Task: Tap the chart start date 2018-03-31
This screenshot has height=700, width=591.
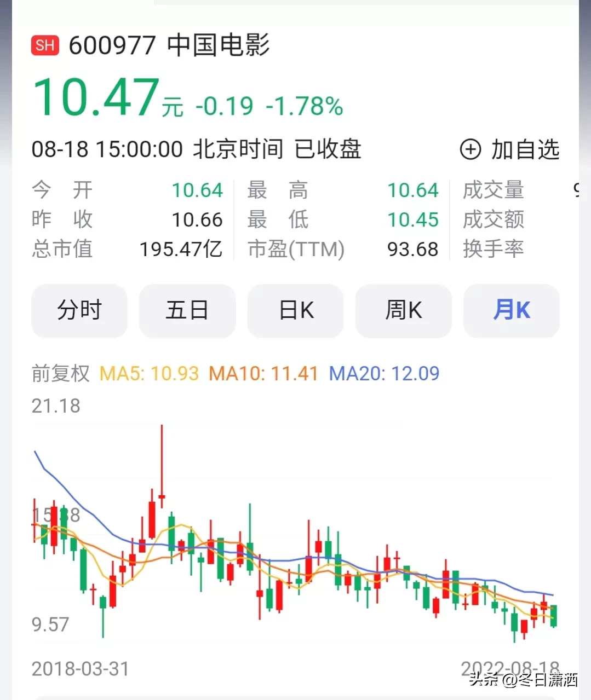Action: coord(81,669)
